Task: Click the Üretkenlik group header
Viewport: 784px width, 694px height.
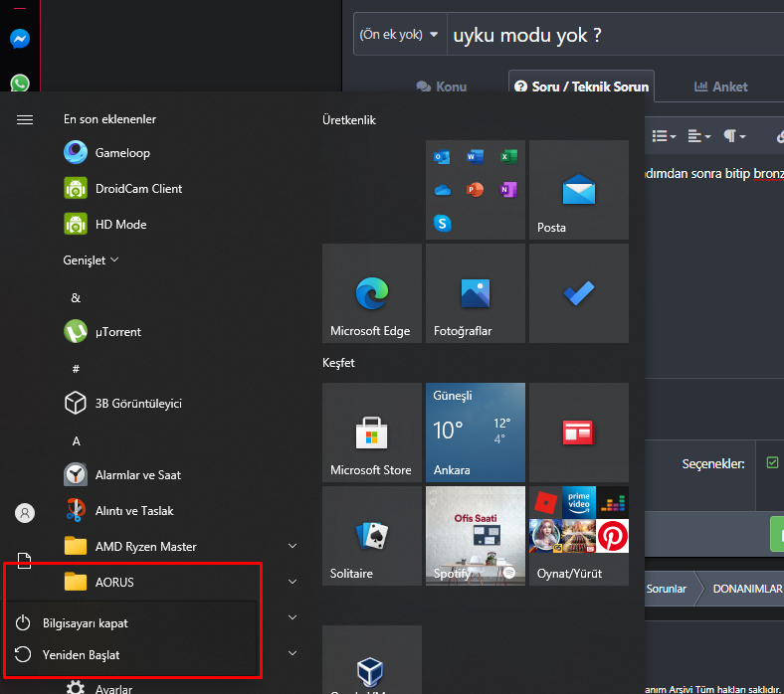Action: [349, 120]
